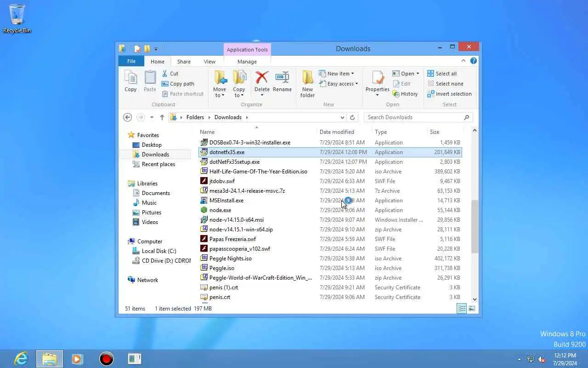
Task: Click the Up one level arrow
Action: point(162,117)
